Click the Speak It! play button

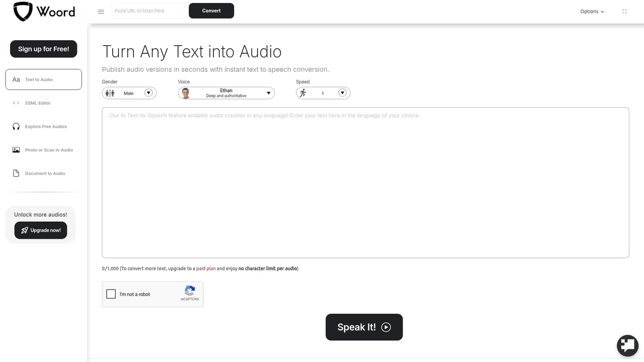click(364, 327)
